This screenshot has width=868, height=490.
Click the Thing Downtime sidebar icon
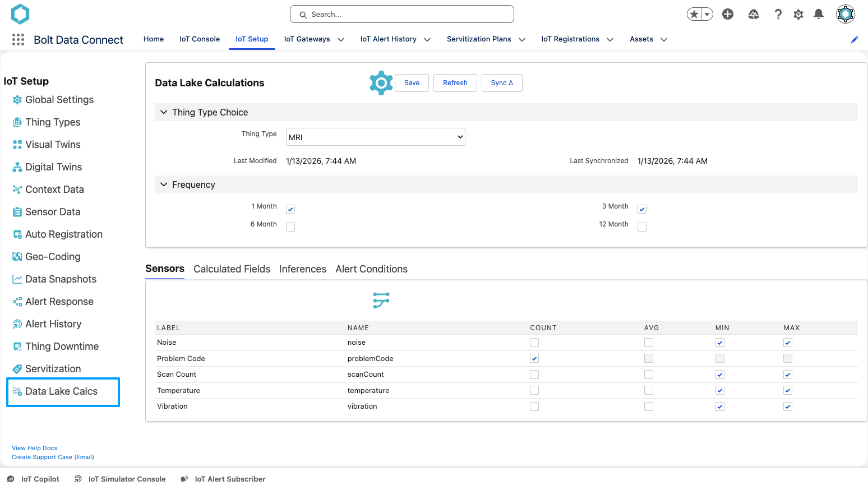17,346
